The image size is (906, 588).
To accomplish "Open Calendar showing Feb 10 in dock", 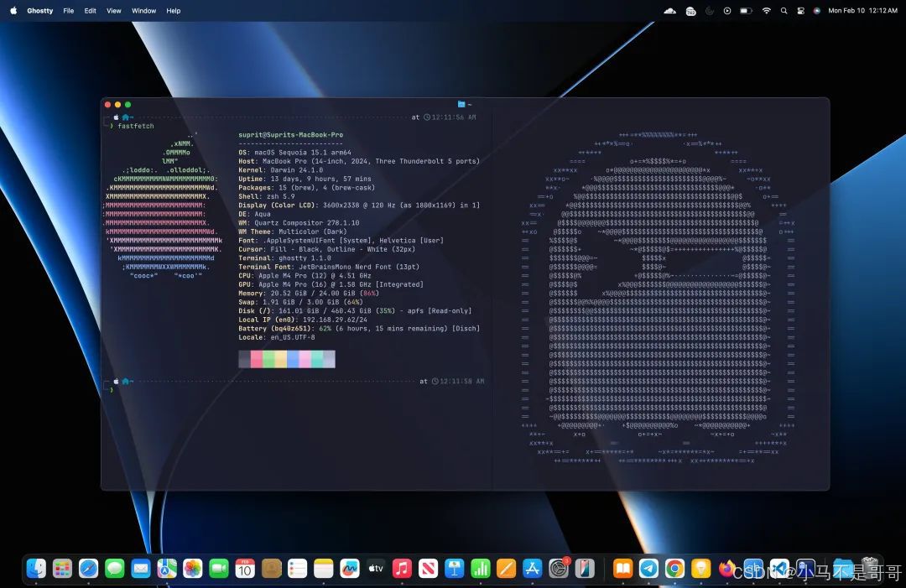I will click(245, 569).
